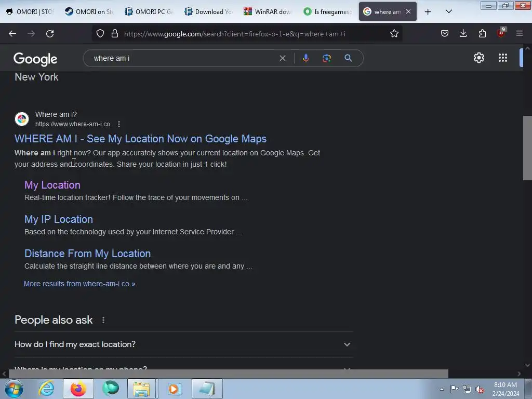Open Windows Media Player from taskbar
This screenshot has width=532, height=399.
[174, 389]
